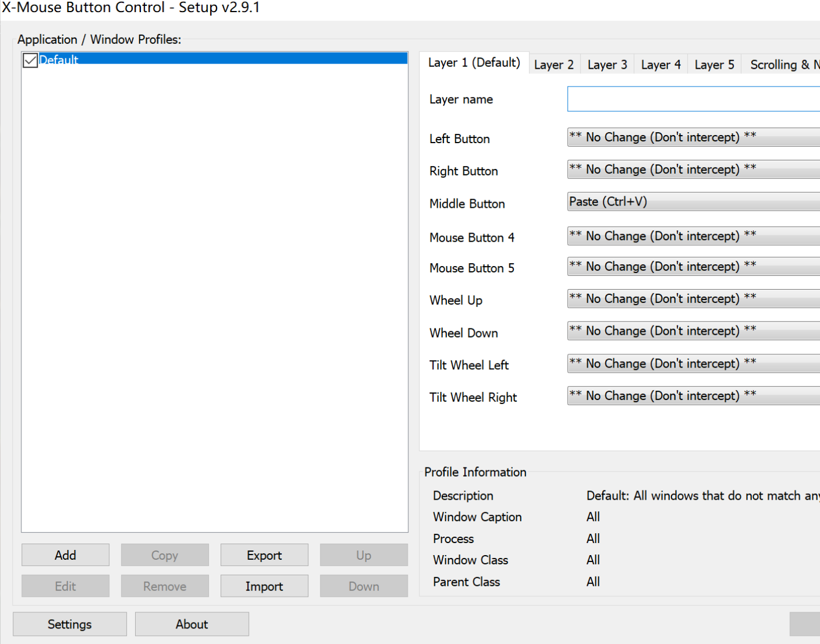Open the Tilt Wheel Left dropdown
This screenshot has width=820, height=644.
coord(694,364)
